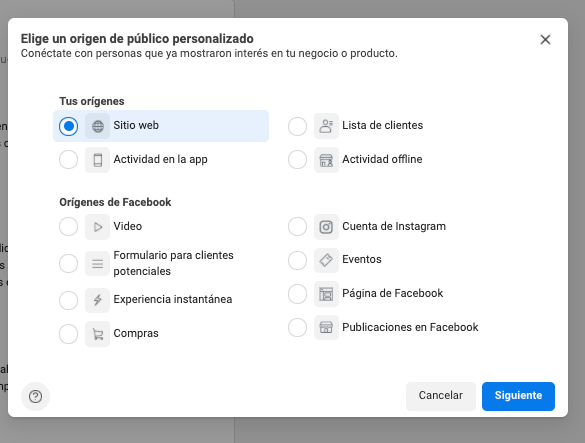The image size is (585, 443).
Task: Click the storefront icon for Actividad offline
Action: coord(326,160)
